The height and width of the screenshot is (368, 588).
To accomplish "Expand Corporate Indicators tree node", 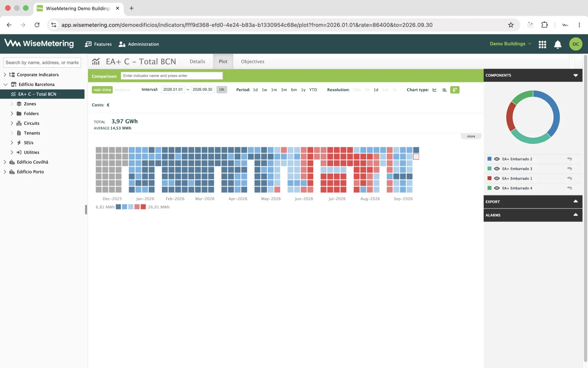I will (x=5, y=75).
